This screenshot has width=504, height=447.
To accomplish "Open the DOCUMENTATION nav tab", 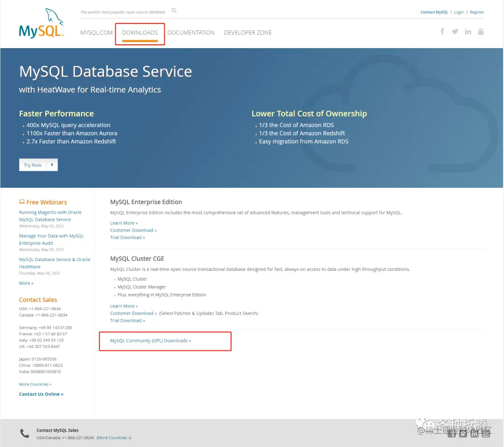I will point(191,33).
